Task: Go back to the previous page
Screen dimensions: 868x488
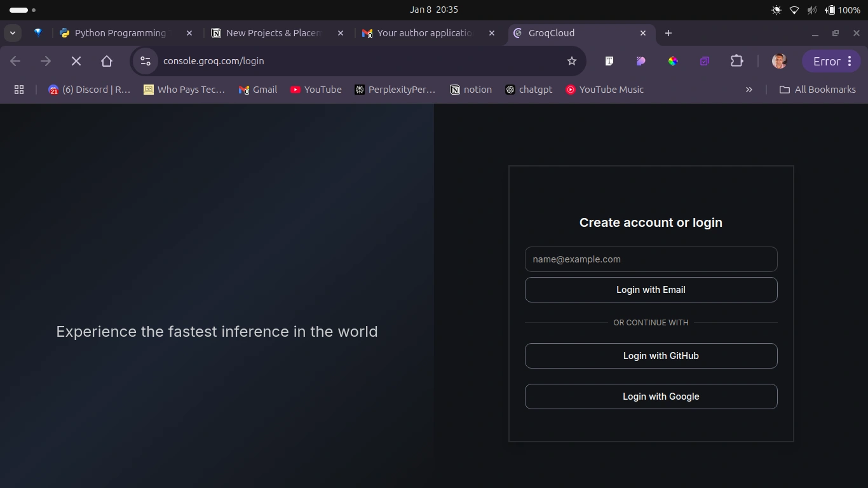Action: pos(15,61)
